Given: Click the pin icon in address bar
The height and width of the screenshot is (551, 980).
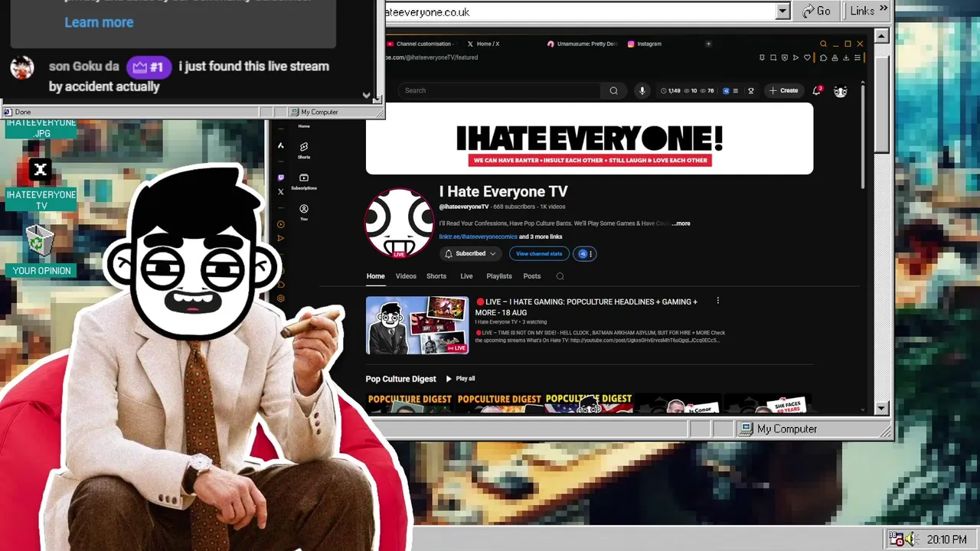Looking at the screenshot, I should coord(762,57).
